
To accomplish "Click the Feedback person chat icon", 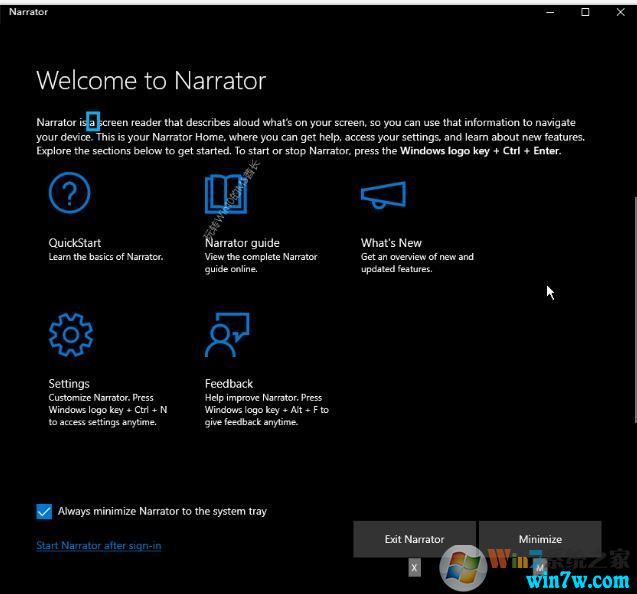I will [227, 335].
